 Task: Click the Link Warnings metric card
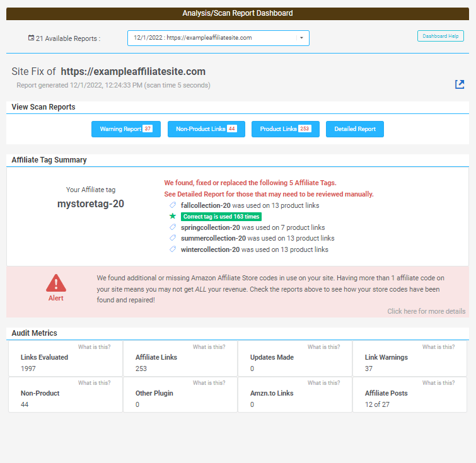pos(410,358)
